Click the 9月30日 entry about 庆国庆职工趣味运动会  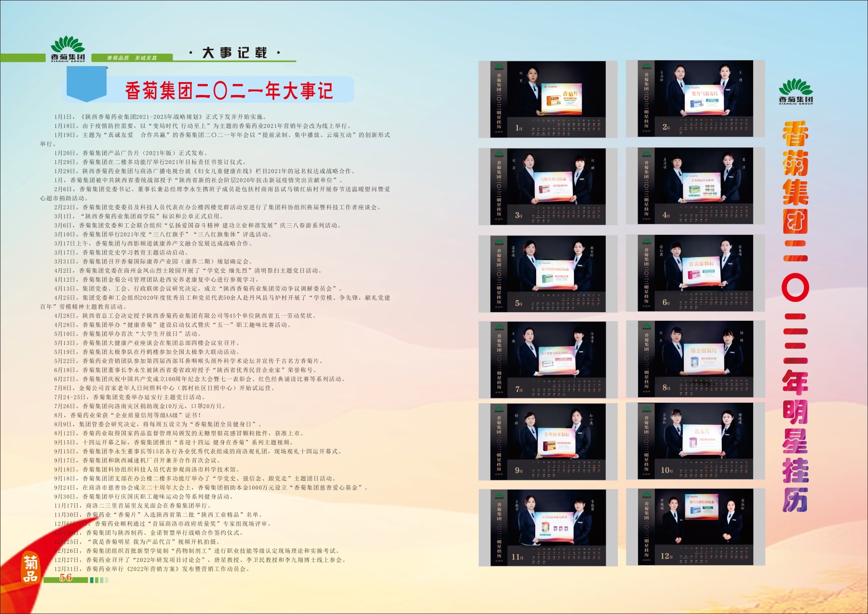point(144,497)
